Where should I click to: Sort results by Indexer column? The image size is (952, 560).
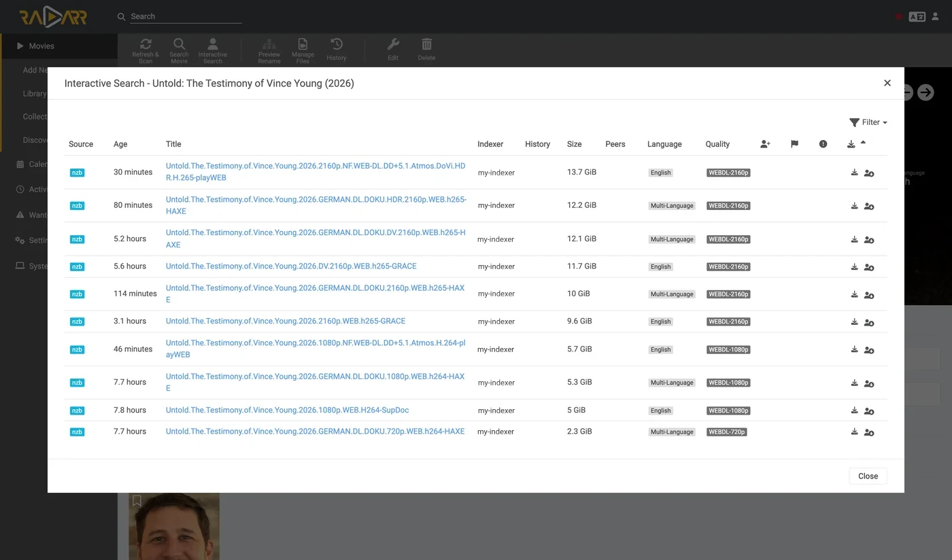490,144
